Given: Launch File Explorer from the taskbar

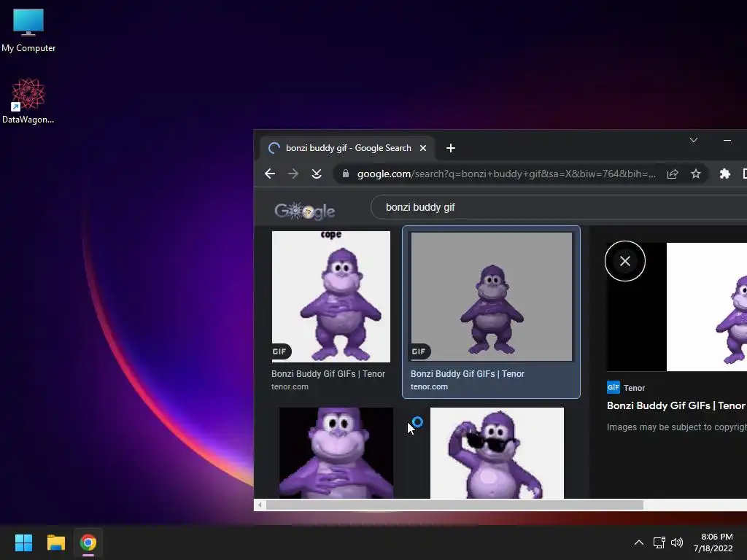Looking at the screenshot, I should tap(55, 542).
